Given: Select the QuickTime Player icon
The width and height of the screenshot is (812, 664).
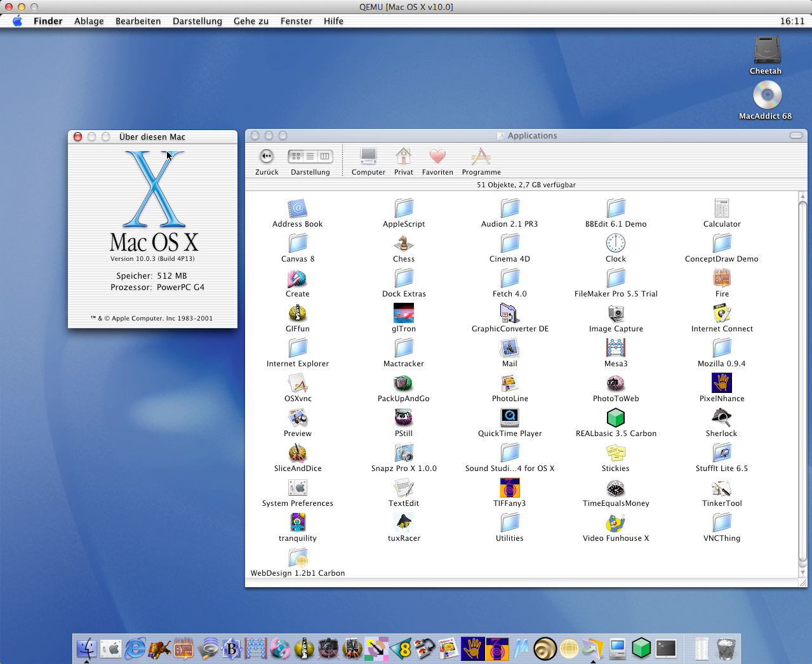Looking at the screenshot, I should [x=510, y=418].
